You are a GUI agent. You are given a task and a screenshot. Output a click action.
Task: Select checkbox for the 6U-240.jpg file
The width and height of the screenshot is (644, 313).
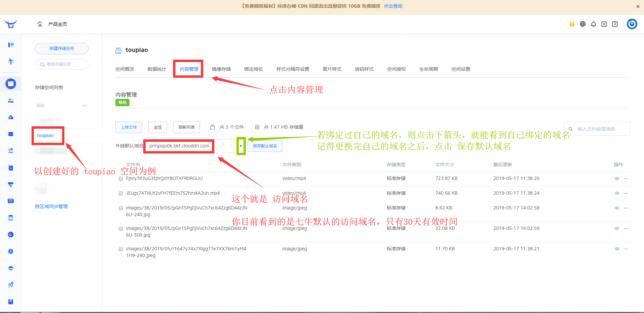click(121, 208)
